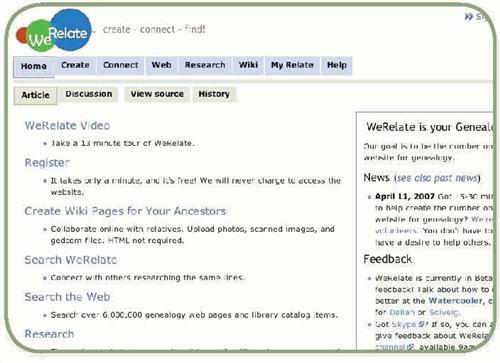Open the Web menu
Screen dimensions: 500x363
click(162, 65)
